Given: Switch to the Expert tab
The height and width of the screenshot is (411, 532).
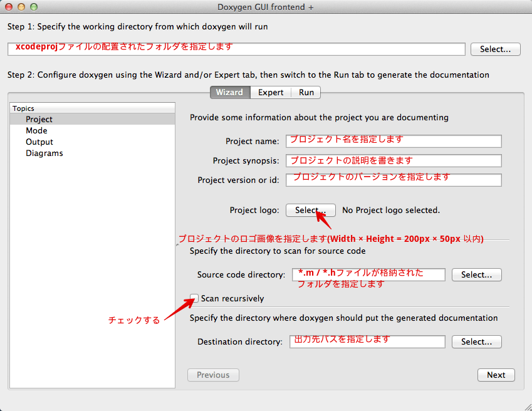Looking at the screenshot, I should pos(270,92).
